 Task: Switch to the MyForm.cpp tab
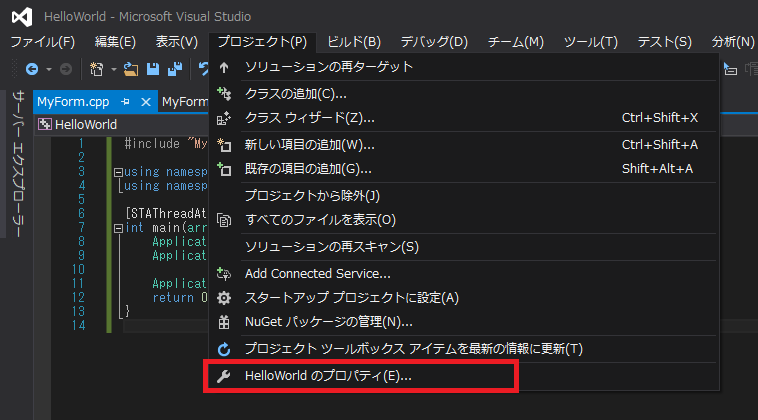(73, 102)
